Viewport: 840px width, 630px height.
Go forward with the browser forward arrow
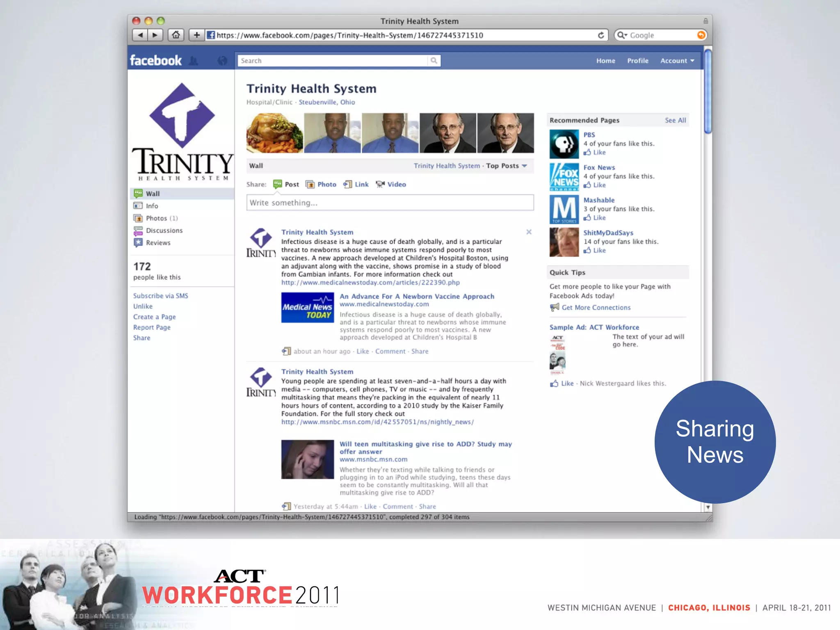(155, 35)
